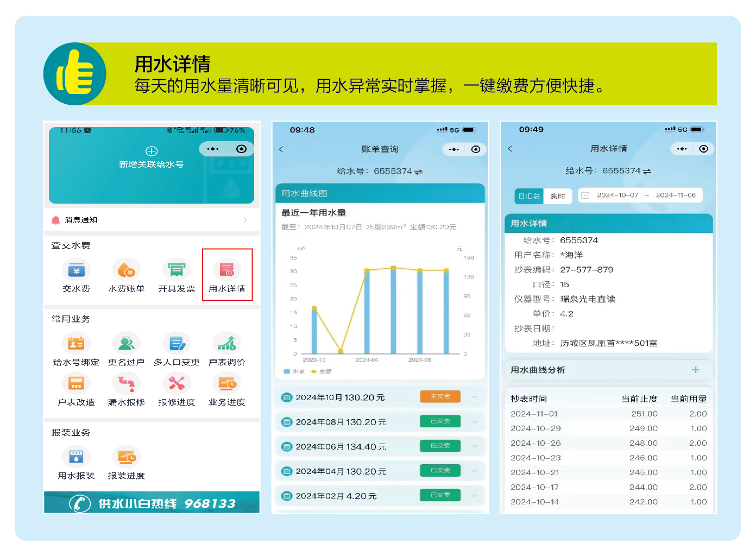
Task: Toggle the 金额 legend series in chart
Action: (322, 372)
